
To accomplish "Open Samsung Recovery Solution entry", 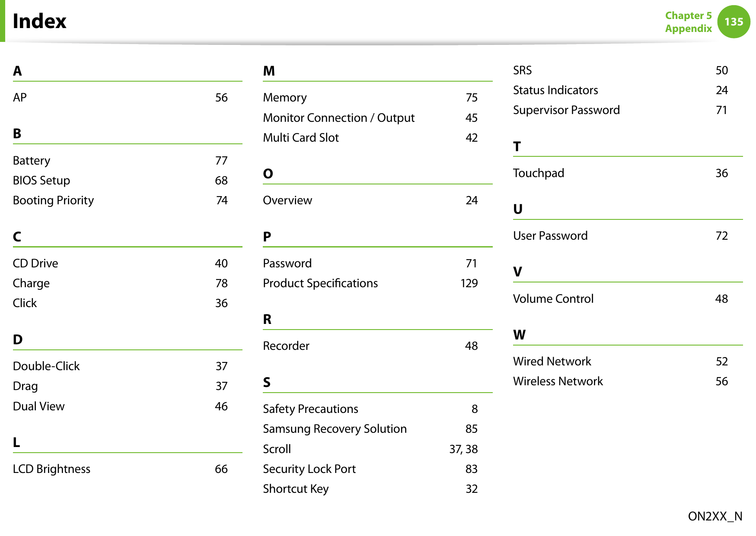I will click(370, 429).
